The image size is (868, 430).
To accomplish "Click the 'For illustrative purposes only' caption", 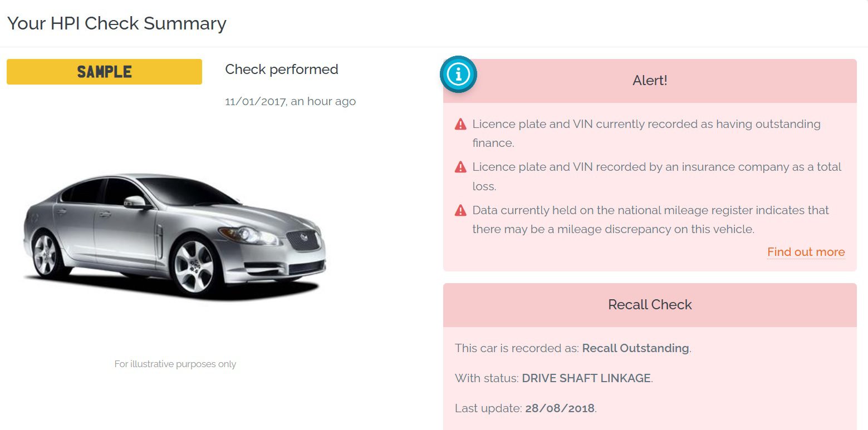I will pyautogui.click(x=175, y=364).
